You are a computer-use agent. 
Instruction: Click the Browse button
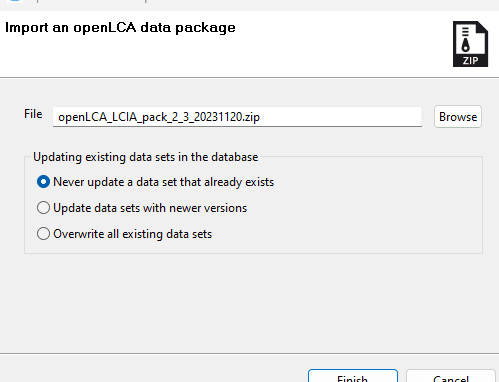pos(458,117)
